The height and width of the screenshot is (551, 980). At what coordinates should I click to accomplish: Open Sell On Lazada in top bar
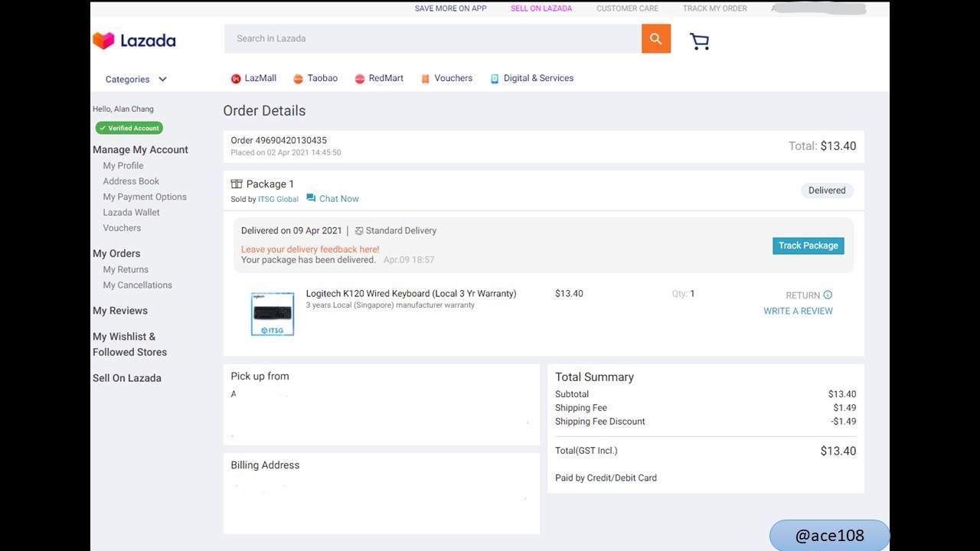[541, 8]
